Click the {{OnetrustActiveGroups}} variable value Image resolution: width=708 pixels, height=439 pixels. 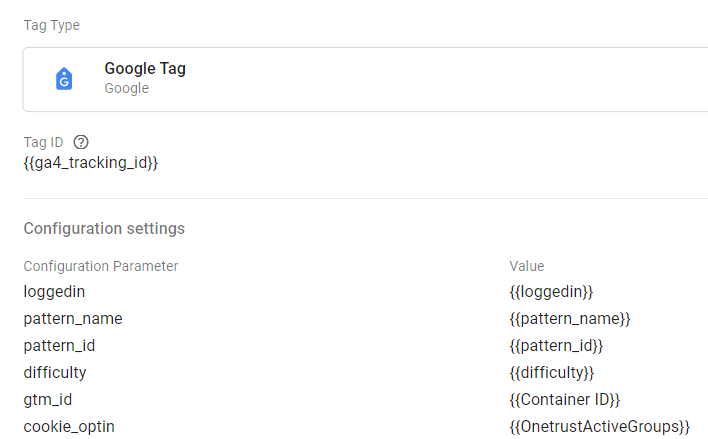[x=599, y=426]
